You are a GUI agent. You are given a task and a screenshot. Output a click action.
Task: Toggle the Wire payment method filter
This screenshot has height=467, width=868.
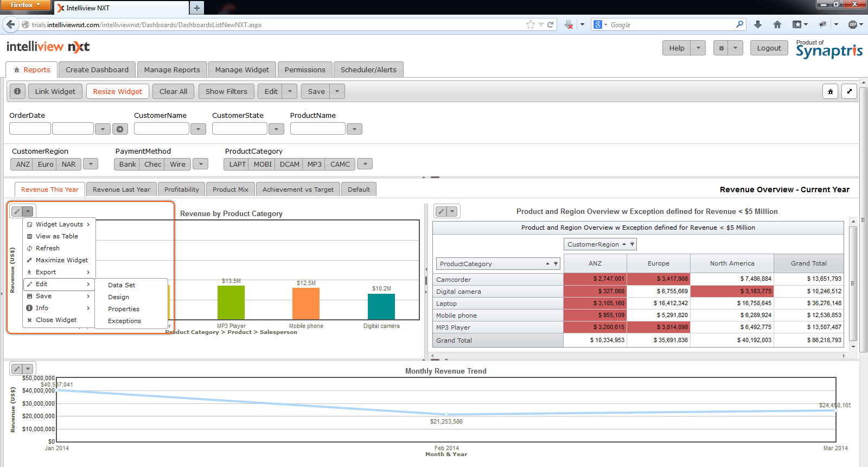click(177, 164)
